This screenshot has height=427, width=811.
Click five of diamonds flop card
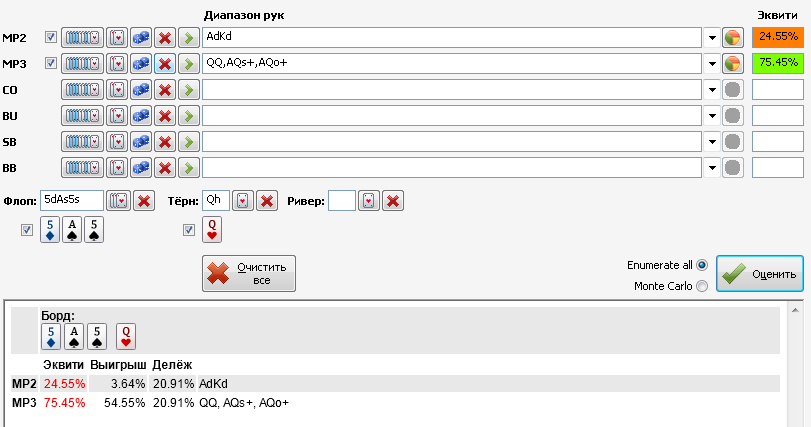[x=50, y=230]
